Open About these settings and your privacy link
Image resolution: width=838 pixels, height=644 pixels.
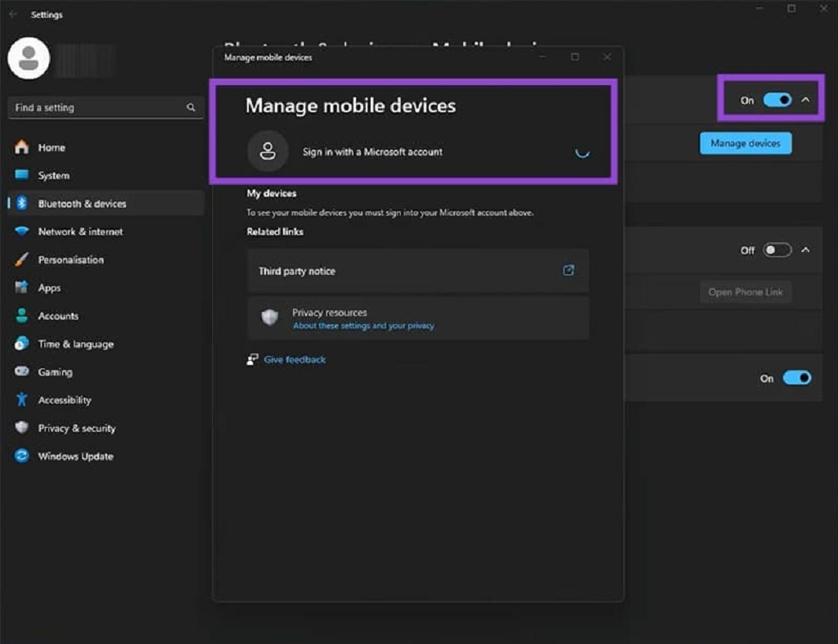(363, 326)
